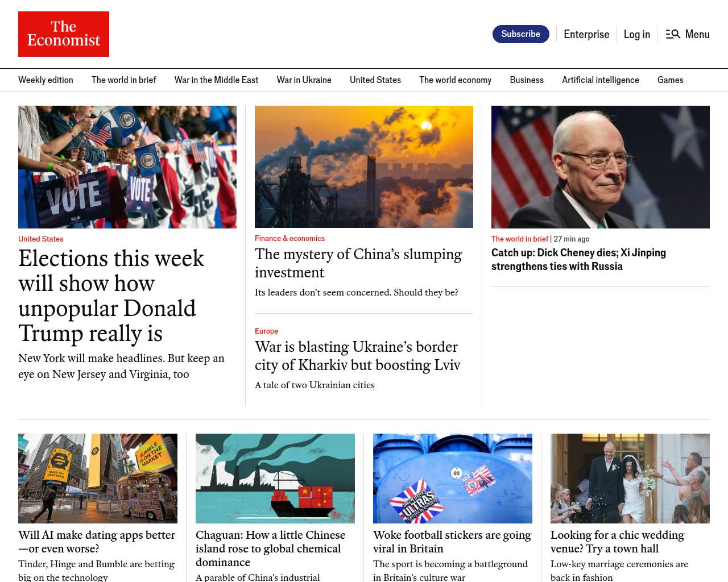728x582 pixels.
Task: Click the China factory sunset image
Action: click(x=364, y=167)
